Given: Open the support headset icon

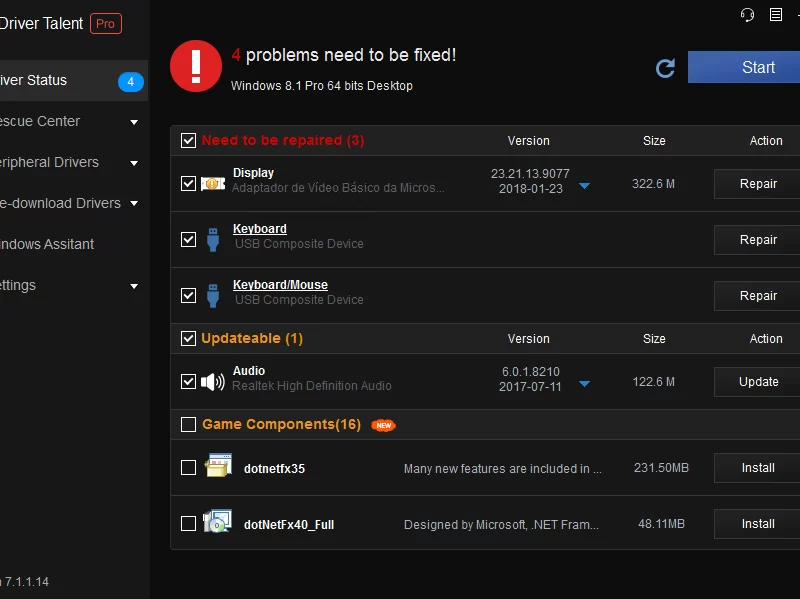Looking at the screenshot, I should (747, 15).
